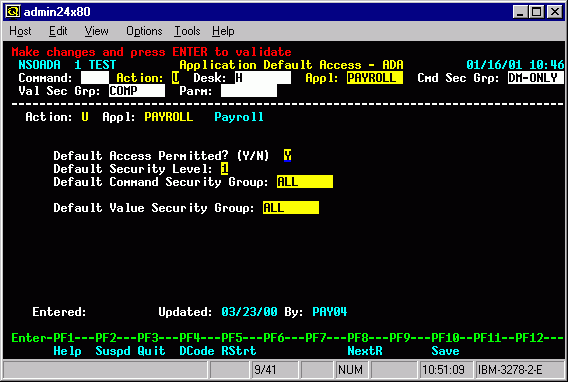Screen dimensions: 568x382
Task: Open the Help menu
Action: click(223, 32)
